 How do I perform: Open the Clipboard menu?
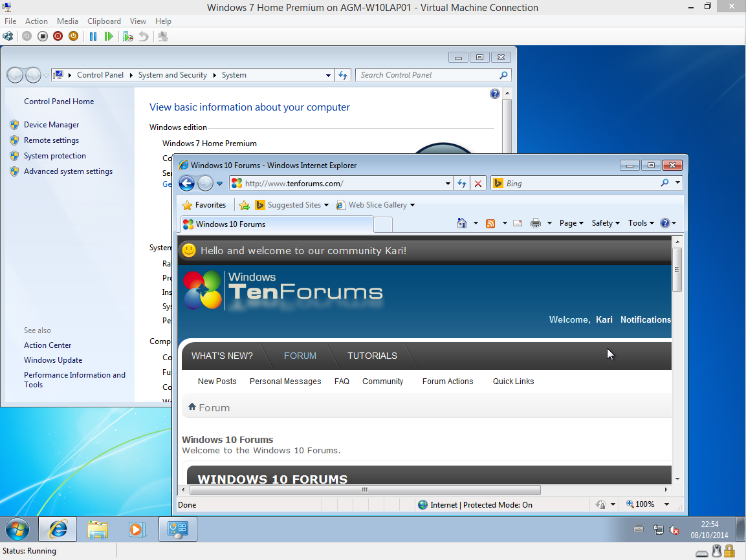point(104,21)
